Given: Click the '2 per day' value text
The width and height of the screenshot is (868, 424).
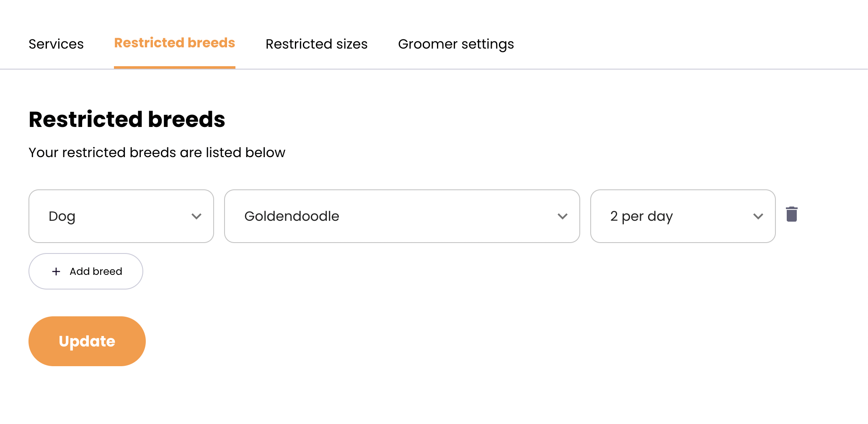Looking at the screenshot, I should pos(641,216).
